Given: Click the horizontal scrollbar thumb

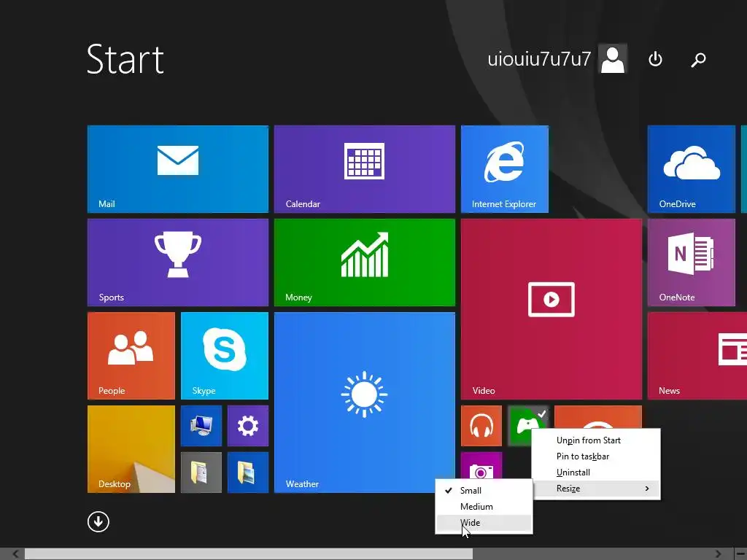Looking at the screenshot, I should (249, 554).
